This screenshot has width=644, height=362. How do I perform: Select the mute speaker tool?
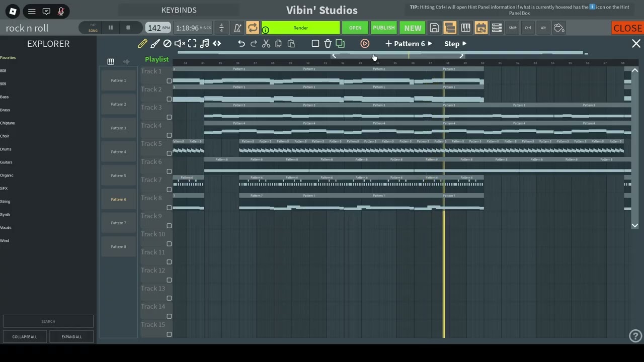click(x=180, y=44)
